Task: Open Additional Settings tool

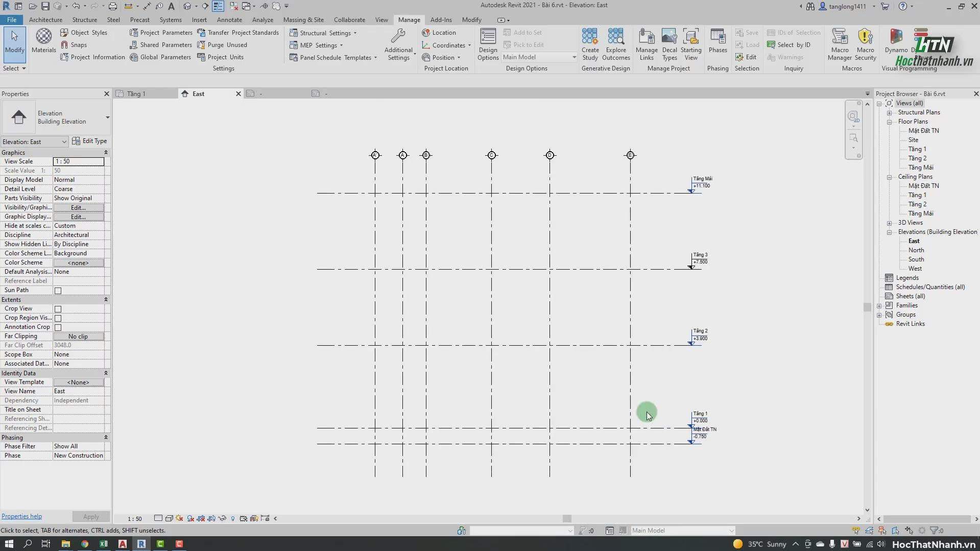Action: point(398,45)
